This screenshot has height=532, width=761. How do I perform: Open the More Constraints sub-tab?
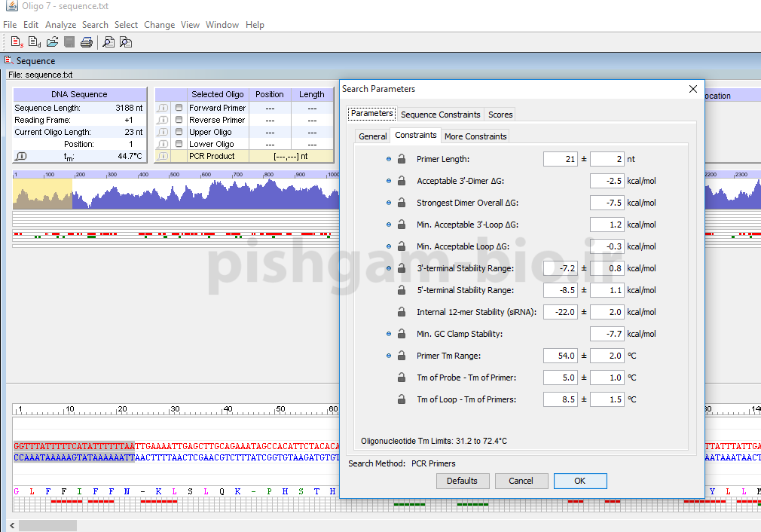(x=475, y=136)
